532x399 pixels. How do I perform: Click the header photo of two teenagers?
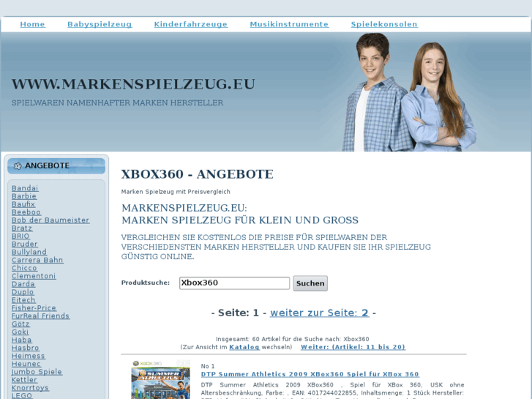[410, 92]
